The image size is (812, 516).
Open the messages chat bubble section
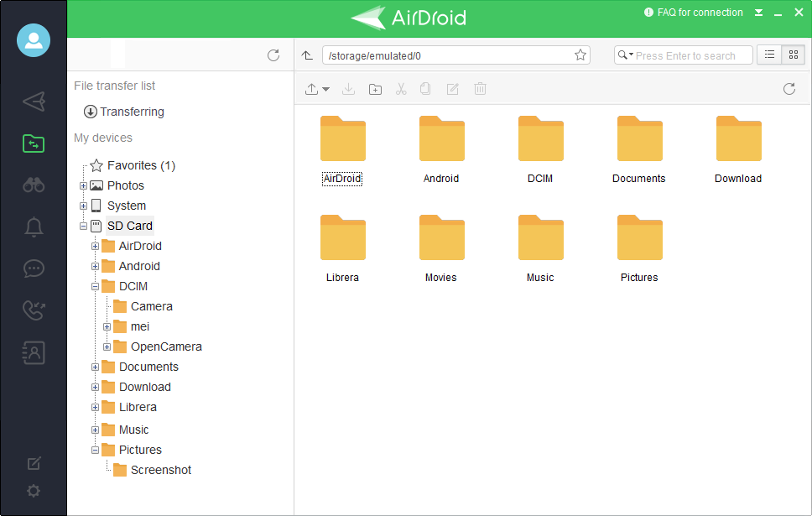tap(34, 268)
